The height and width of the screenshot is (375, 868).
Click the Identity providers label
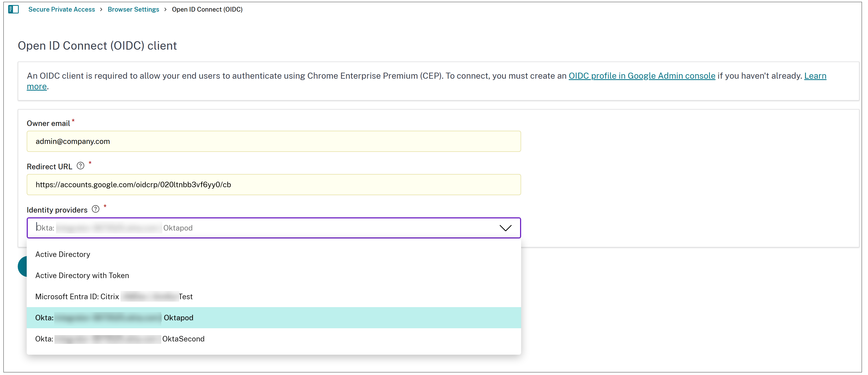[x=57, y=210]
